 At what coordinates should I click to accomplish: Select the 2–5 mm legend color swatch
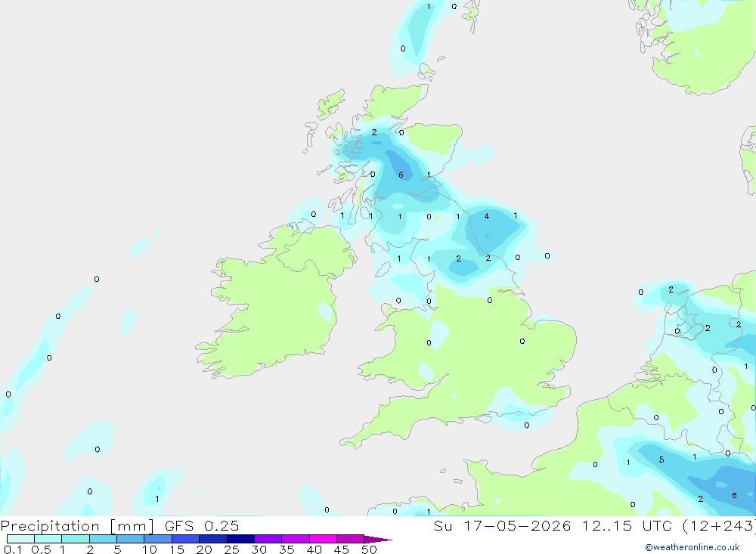(103, 539)
